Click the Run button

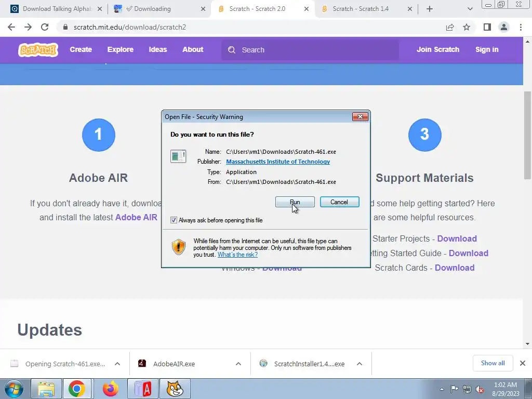295,202
